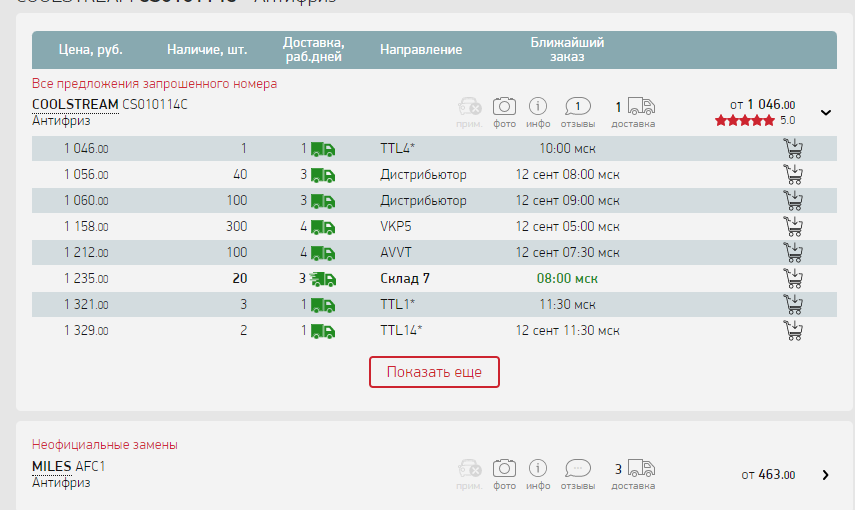Click the от 1 046.00 price label
855x510 pixels.
(762, 104)
